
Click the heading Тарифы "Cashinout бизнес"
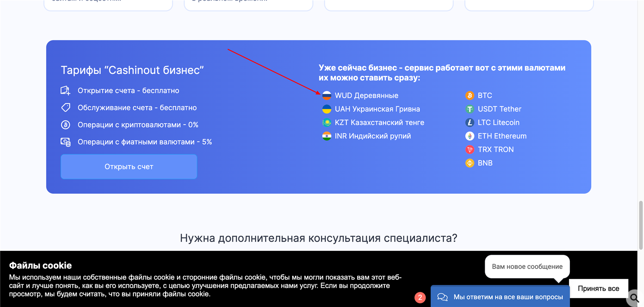[132, 70]
